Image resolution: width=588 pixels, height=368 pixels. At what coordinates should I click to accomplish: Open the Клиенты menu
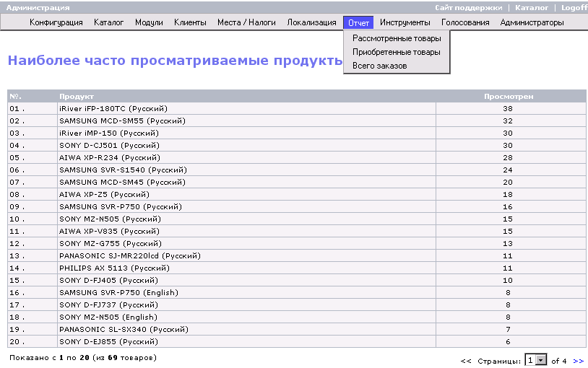(190, 22)
